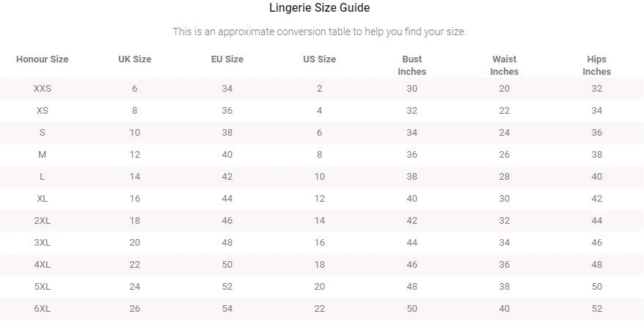Viewport: 644px width, 322px height.
Task: Click the 5XL size row label
Action: click(43, 287)
